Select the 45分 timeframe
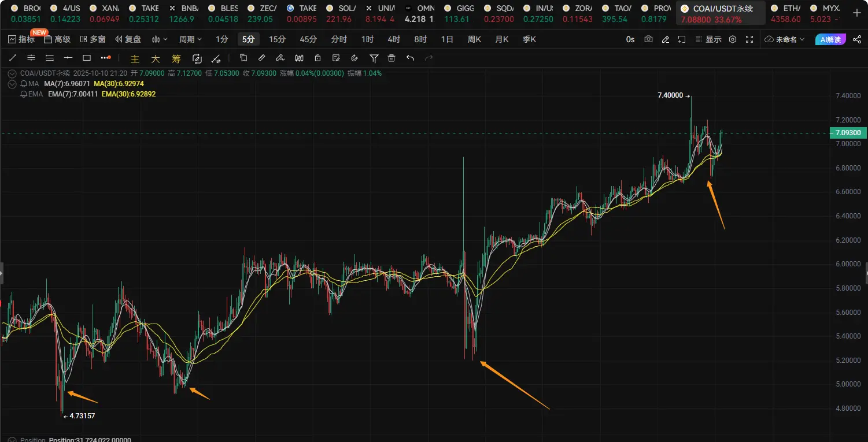Image resolution: width=868 pixels, height=442 pixels. click(308, 39)
